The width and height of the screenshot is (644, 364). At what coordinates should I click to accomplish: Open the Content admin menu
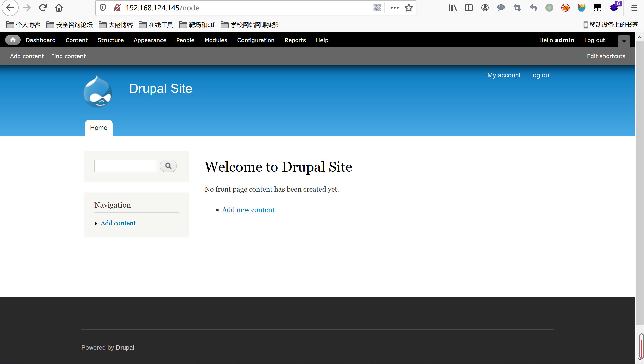(76, 40)
